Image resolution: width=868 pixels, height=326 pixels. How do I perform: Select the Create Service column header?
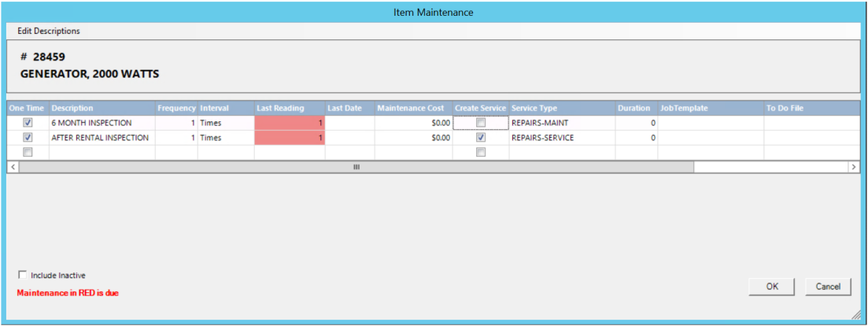pyautogui.click(x=481, y=109)
